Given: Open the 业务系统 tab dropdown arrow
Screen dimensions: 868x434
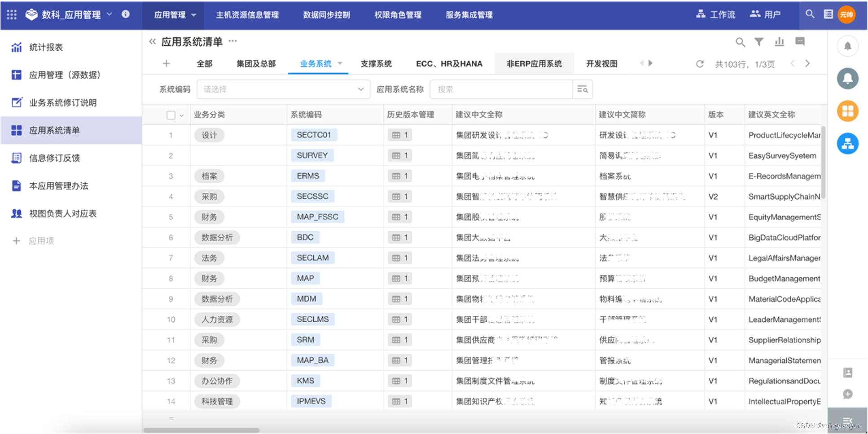Looking at the screenshot, I should coord(340,63).
